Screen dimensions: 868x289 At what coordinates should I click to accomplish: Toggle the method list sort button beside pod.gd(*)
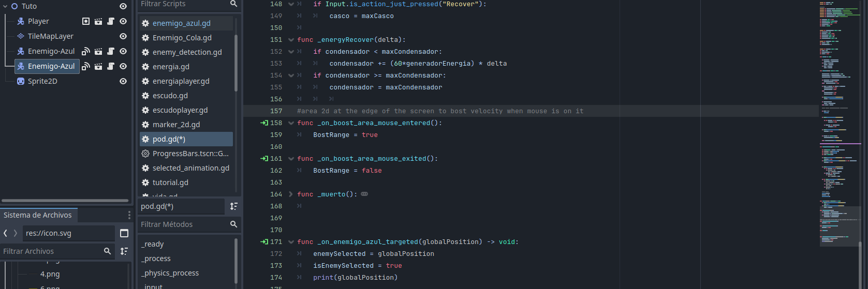click(x=234, y=206)
